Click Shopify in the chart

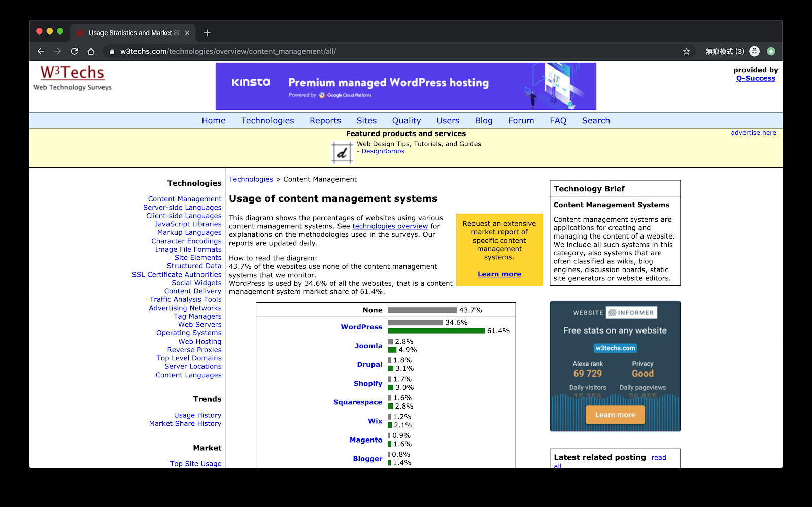pyautogui.click(x=368, y=383)
